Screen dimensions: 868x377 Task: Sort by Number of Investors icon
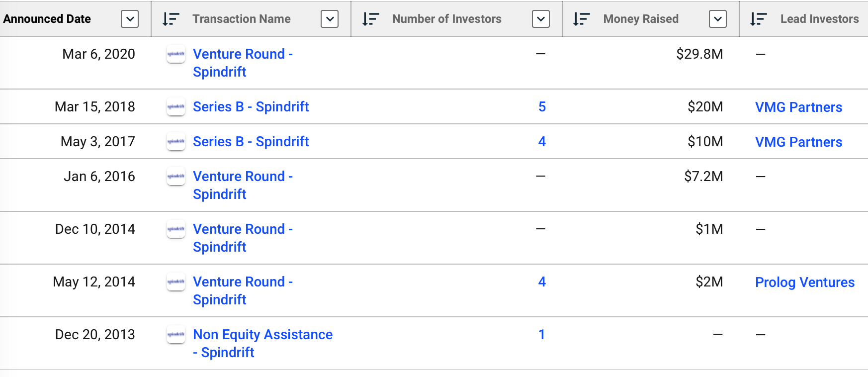(x=370, y=19)
